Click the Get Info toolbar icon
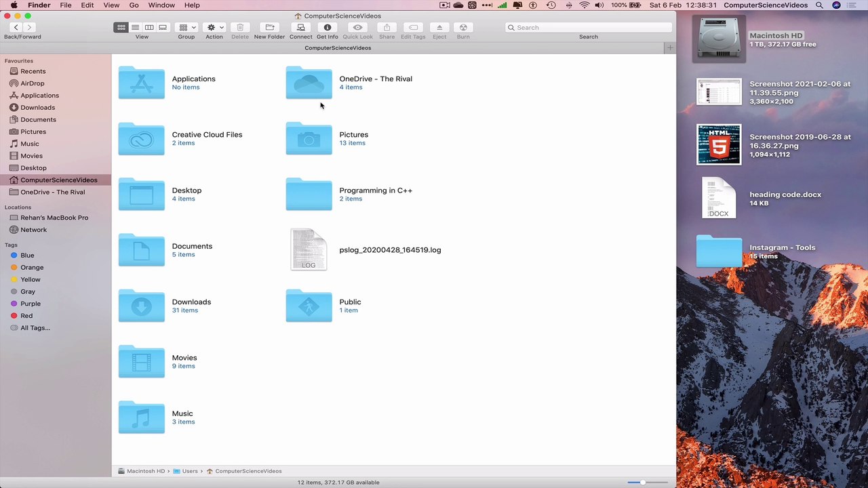This screenshot has height=488, width=868. point(328,27)
